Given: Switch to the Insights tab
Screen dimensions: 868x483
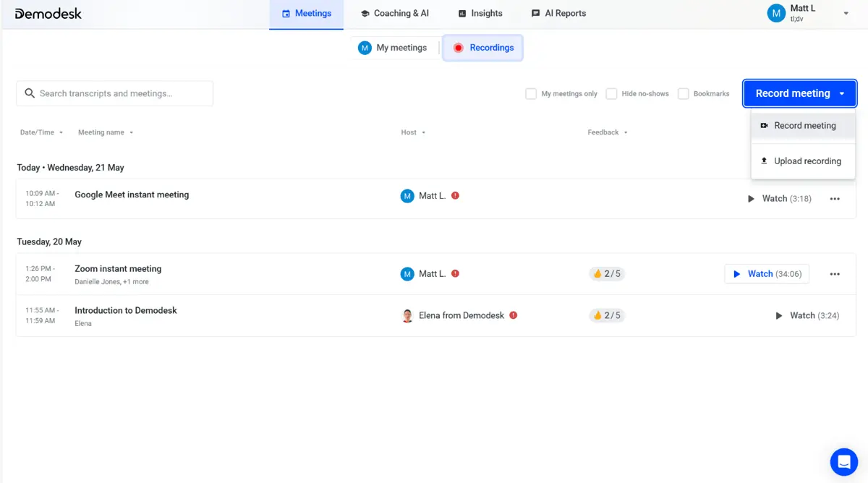Looking at the screenshot, I should (480, 14).
